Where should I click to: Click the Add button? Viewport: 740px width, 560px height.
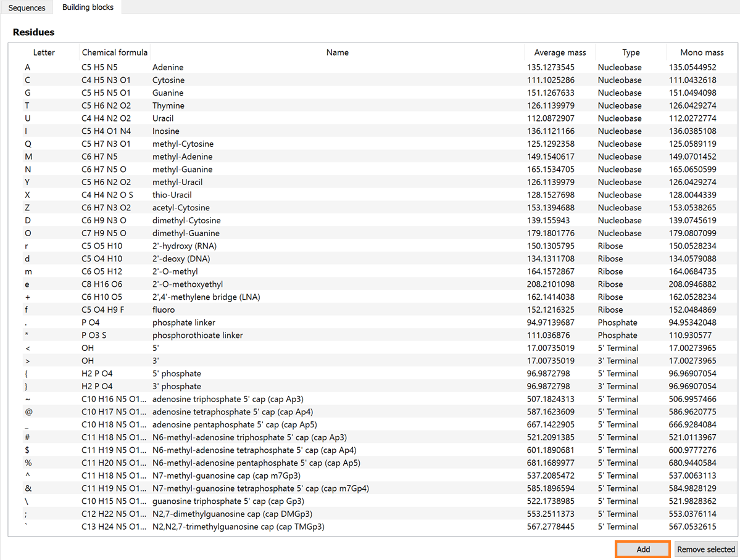(x=642, y=549)
